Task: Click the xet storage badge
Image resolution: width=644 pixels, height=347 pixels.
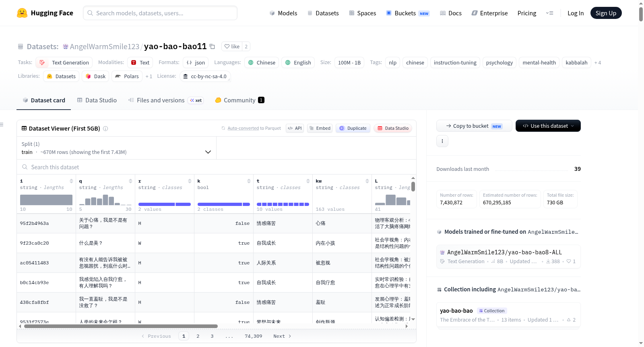Action: [196, 100]
